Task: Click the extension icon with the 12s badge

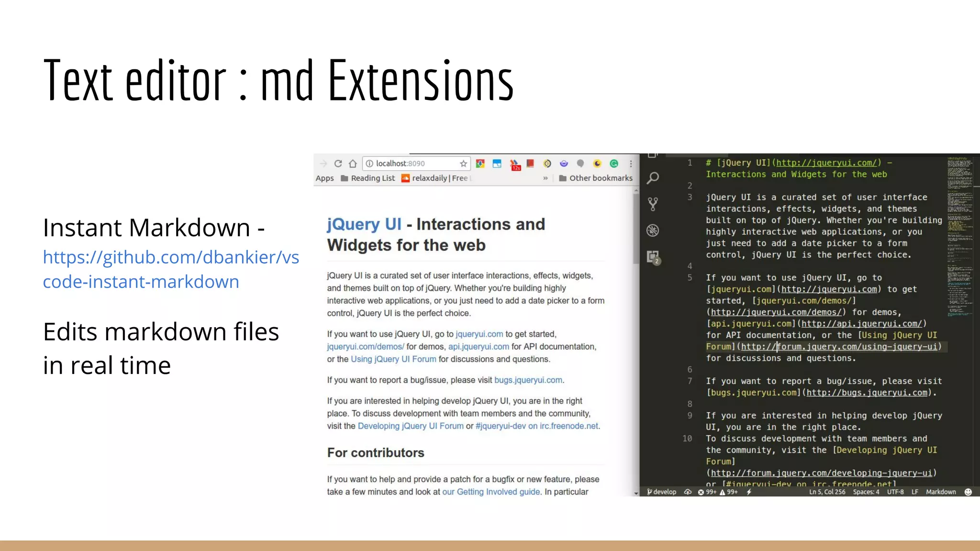Action: (515, 165)
